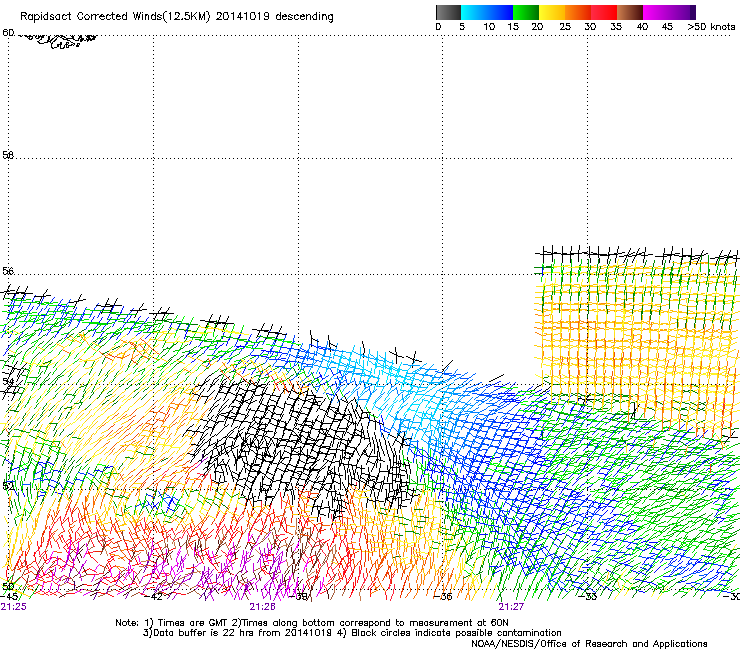740x650 pixels.
Task: Select the orange 25-30 knots color swatch
Action: tap(578, 12)
